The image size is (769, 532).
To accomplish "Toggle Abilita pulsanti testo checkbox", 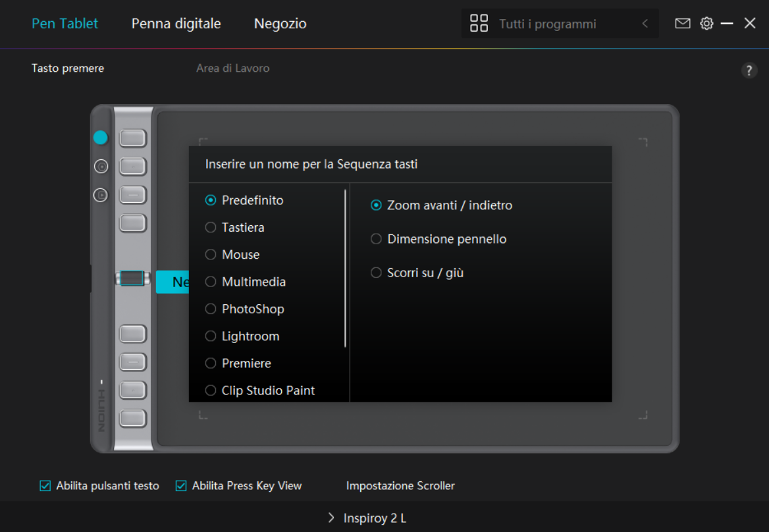I will [45, 486].
